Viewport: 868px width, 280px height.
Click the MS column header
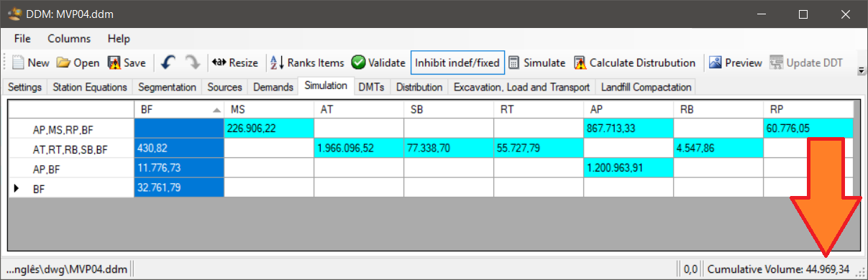click(x=269, y=109)
